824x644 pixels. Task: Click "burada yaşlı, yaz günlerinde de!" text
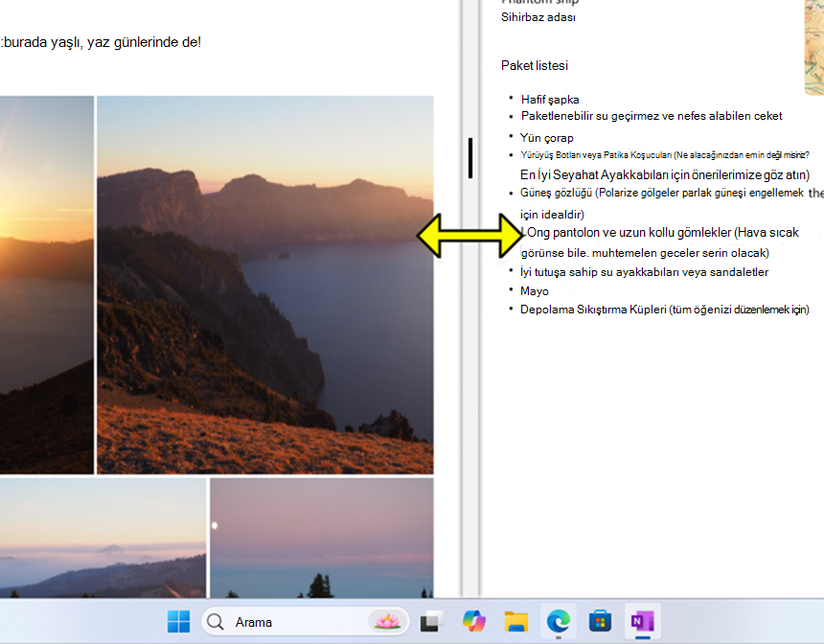coord(102,42)
